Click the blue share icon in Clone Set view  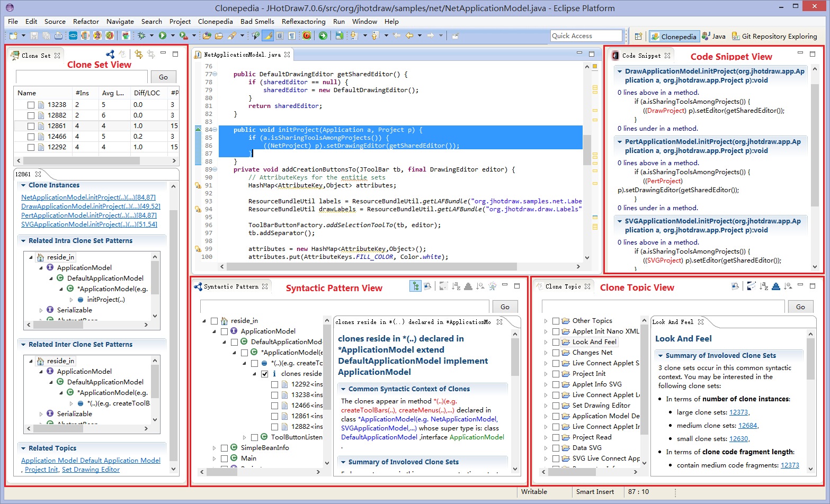[x=110, y=54]
